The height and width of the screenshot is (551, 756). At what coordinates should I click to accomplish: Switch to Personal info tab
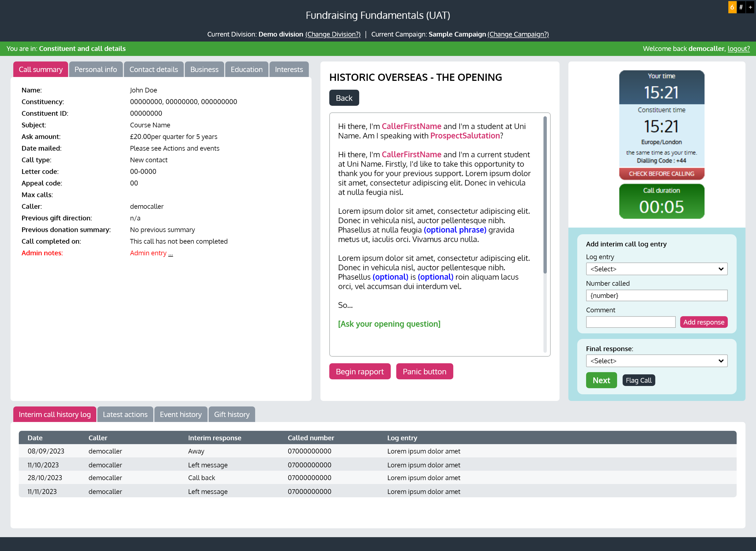[96, 69]
